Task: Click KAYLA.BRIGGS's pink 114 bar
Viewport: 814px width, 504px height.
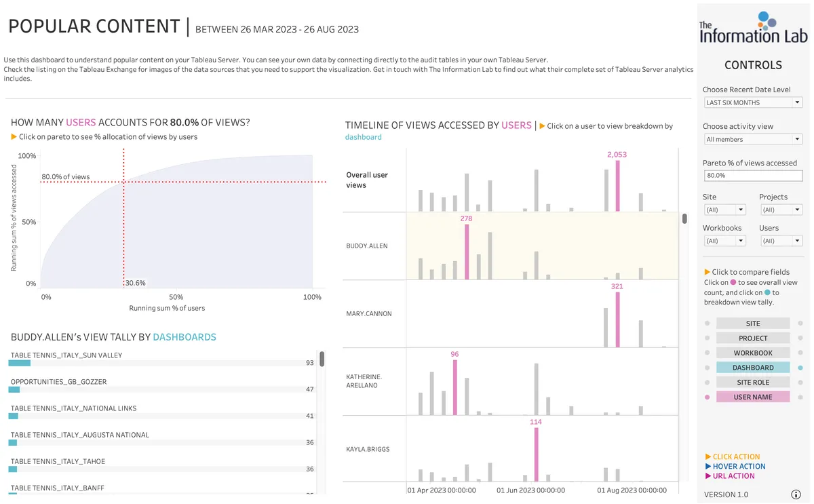Action: click(x=536, y=454)
